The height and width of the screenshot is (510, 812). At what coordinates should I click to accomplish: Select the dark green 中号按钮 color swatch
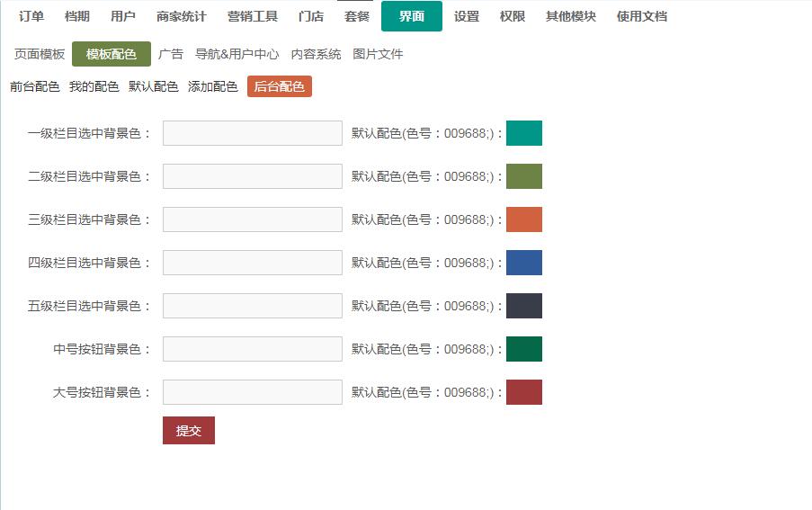(523, 349)
